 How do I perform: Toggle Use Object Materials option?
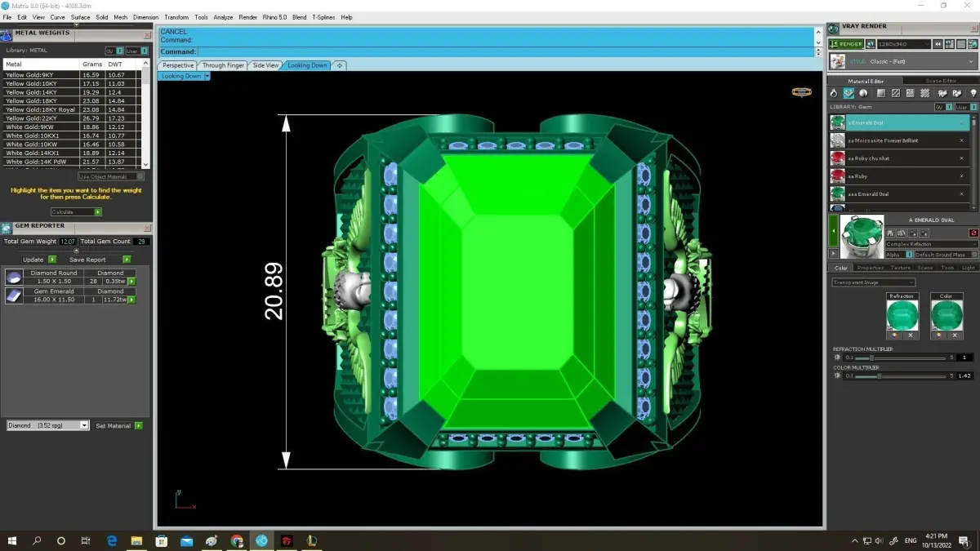[111, 176]
